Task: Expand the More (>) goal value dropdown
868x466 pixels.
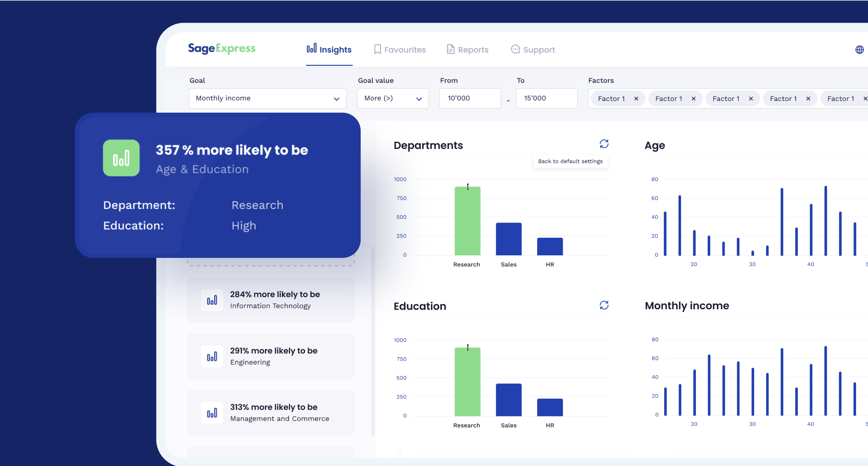Action: (392, 99)
